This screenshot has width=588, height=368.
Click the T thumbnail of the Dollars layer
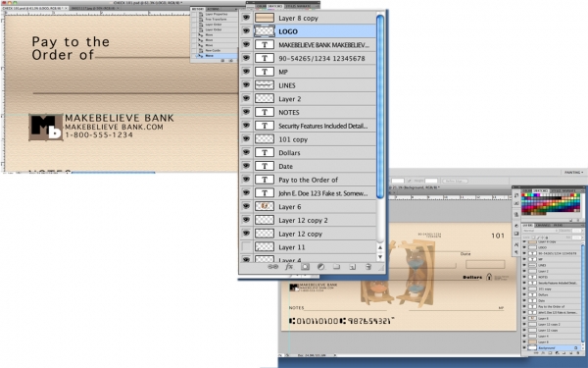[265, 152]
